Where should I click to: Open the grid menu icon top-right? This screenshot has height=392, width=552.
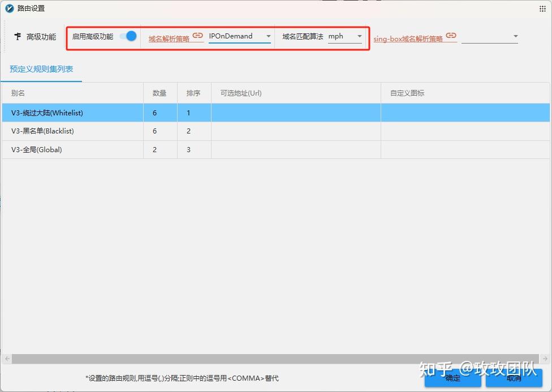point(542,8)
